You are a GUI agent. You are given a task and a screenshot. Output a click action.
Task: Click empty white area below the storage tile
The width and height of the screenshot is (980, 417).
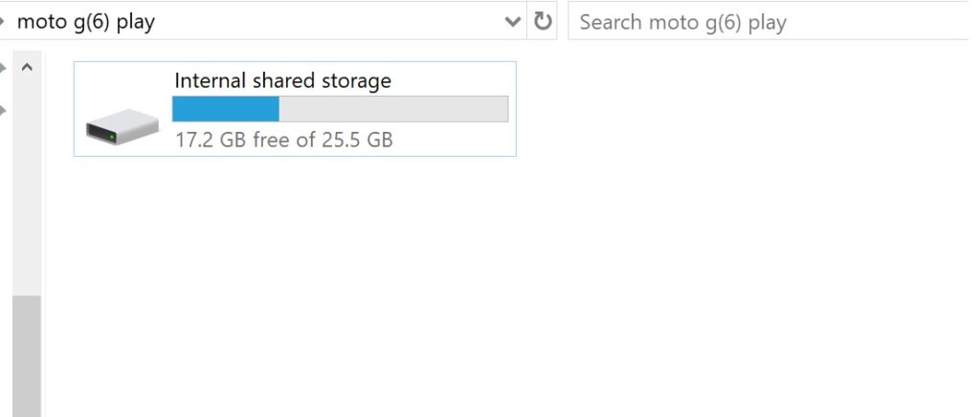(295, 281)
